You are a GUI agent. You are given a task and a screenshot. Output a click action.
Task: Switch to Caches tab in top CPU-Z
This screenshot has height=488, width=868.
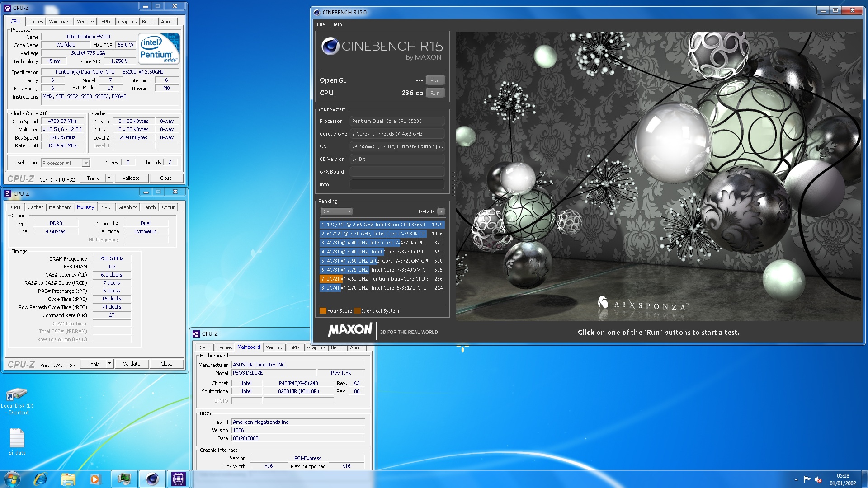click(x=35, y=22)
